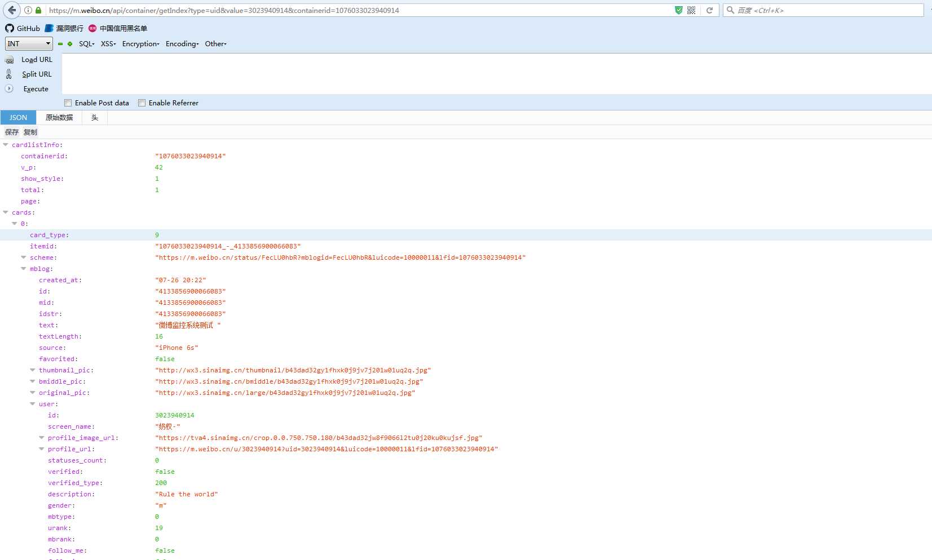Image resolution: width=932 pixels, height=560 pixels.
Task: Click the Split URL button label
Action: point(37,74)
